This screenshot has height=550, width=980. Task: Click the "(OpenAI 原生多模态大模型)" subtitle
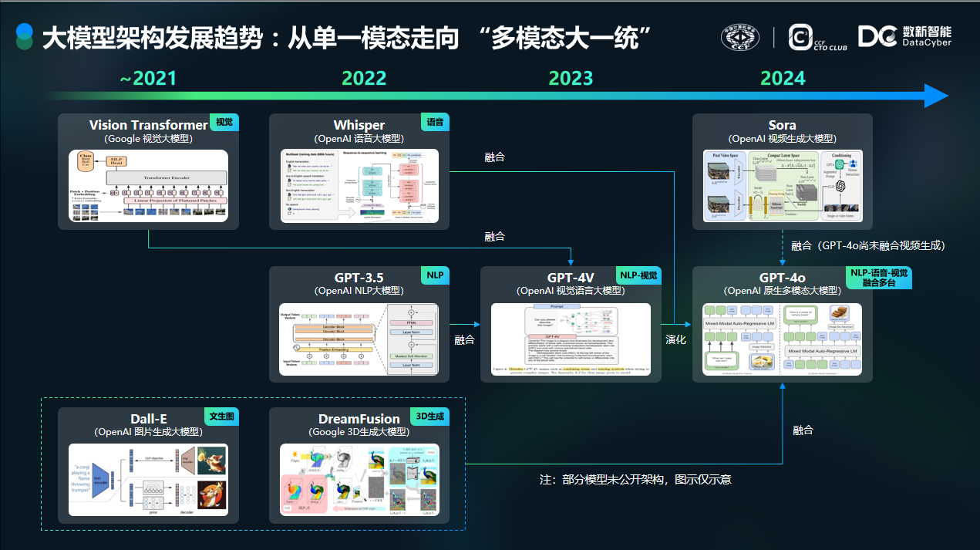[x=783, y=292]
